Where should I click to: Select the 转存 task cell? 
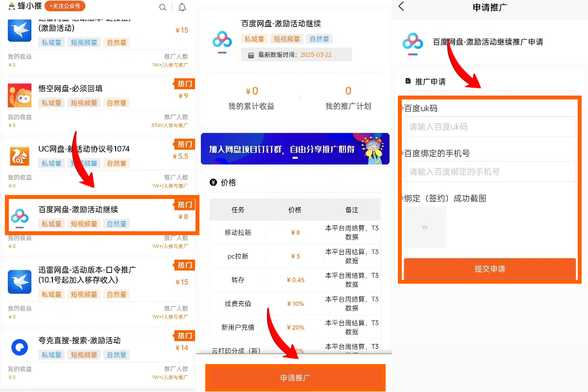click(238, 280)
